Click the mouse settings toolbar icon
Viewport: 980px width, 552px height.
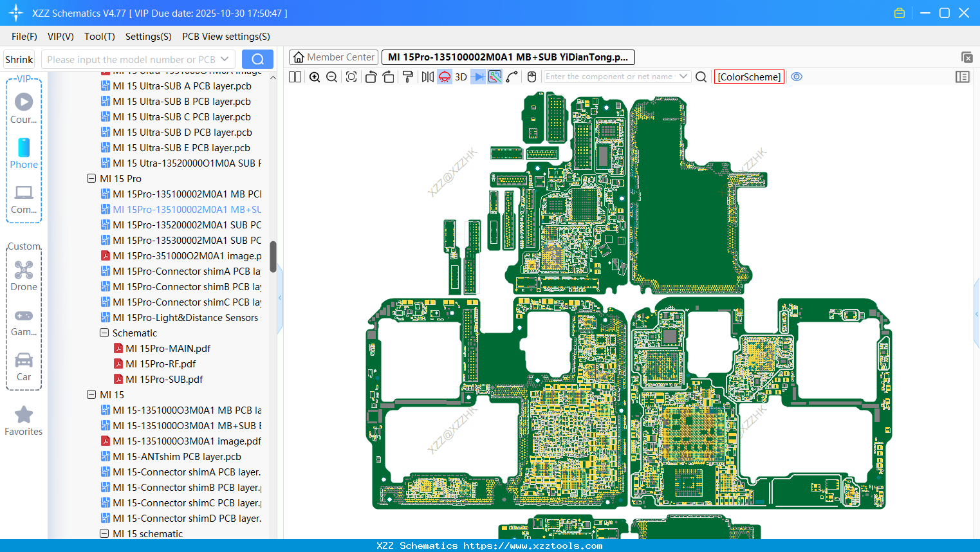532,77
